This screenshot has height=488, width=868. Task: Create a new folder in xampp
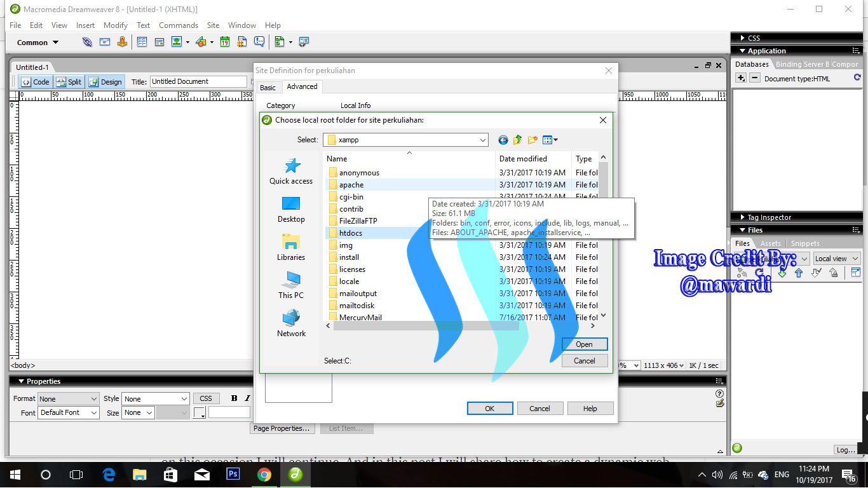click(x=532, y=140)
